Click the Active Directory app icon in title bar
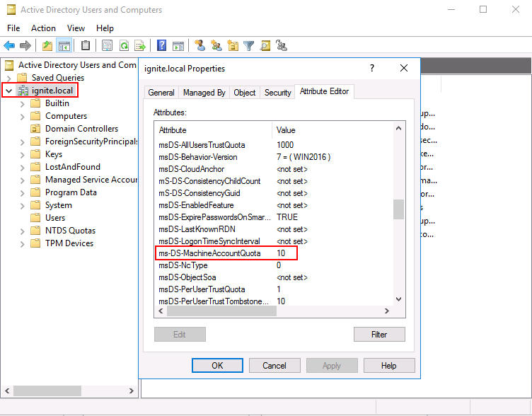The width and height of the screenshot is (532, 416). tap(11, 9)
